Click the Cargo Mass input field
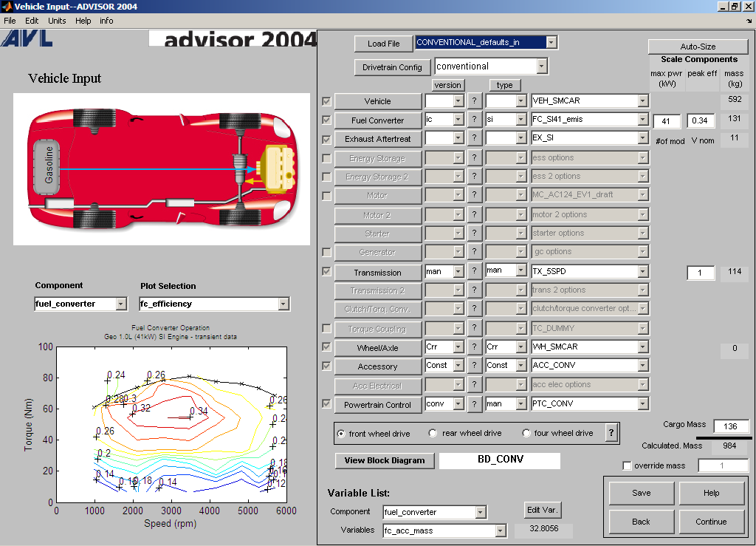 click(x=730, y=426)
